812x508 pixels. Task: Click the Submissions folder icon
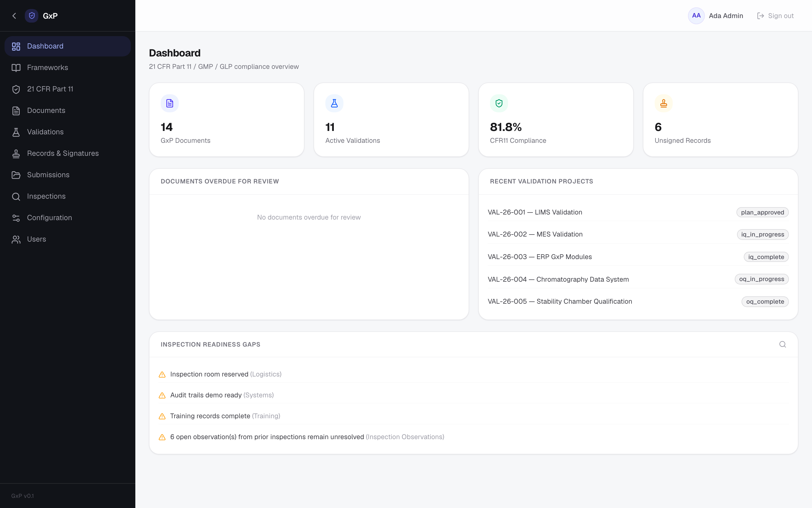click(16, 175)
